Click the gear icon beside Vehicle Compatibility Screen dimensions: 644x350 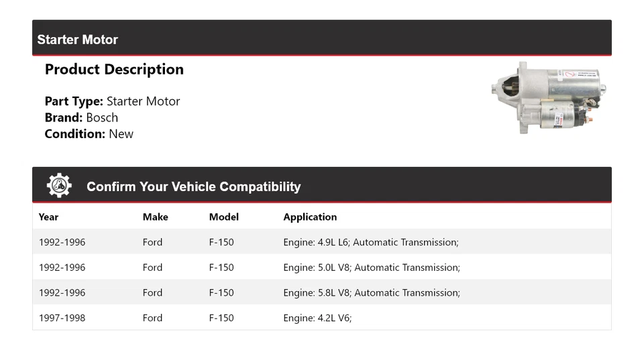59,186
